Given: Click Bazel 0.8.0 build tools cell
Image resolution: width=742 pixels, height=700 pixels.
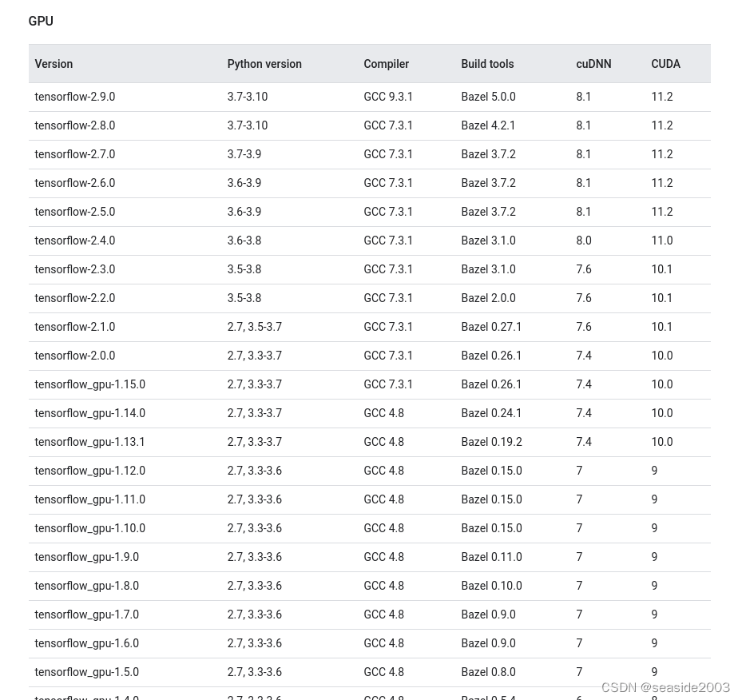Looking at the screenshot, I should coord(488,672).
